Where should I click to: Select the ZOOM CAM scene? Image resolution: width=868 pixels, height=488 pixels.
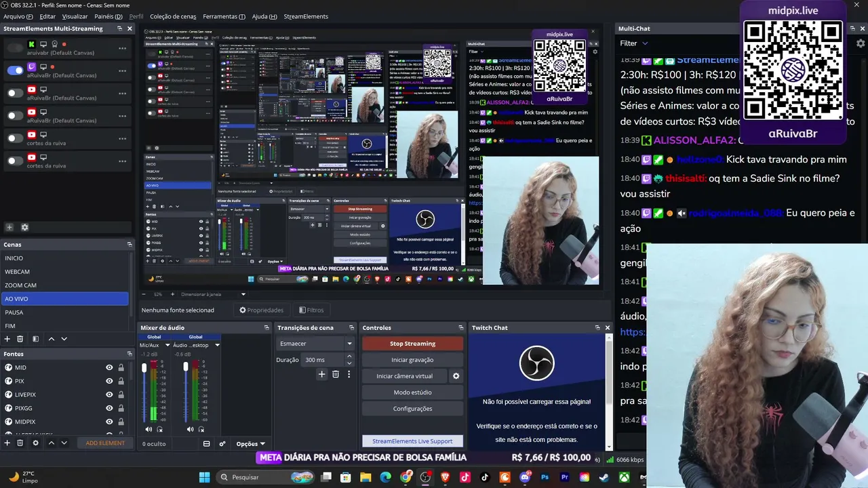pos(64,285)
